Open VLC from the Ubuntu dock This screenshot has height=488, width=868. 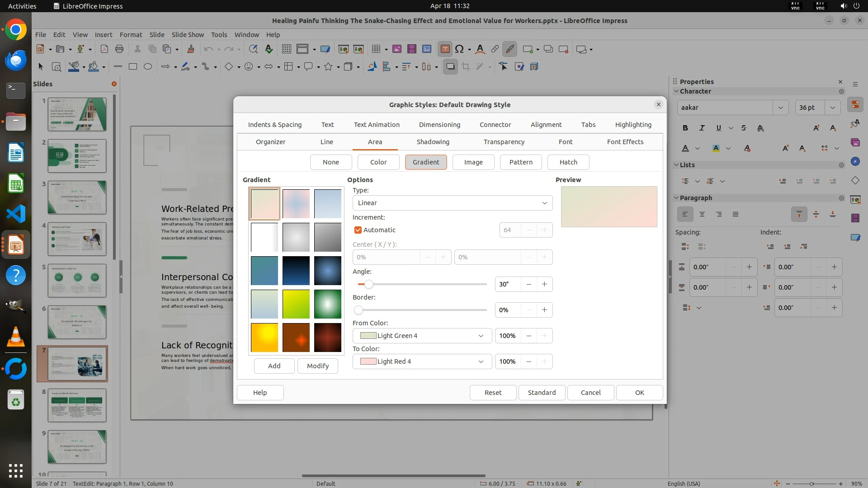(x=16, y=337)
